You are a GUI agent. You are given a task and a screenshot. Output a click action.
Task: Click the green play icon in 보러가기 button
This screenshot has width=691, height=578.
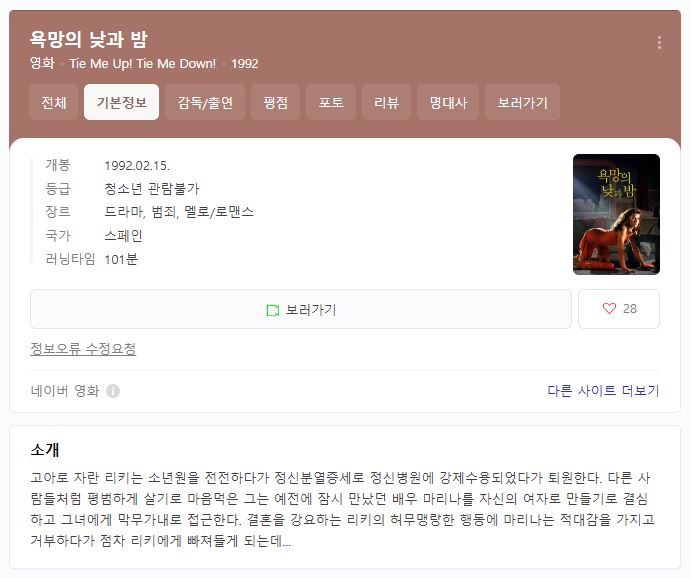(272, 310)
